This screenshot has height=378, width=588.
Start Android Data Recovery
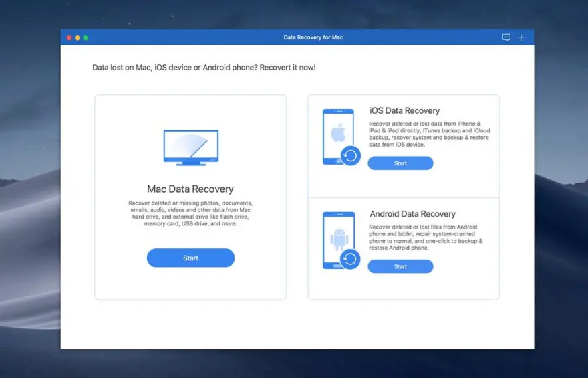(400, 266)
